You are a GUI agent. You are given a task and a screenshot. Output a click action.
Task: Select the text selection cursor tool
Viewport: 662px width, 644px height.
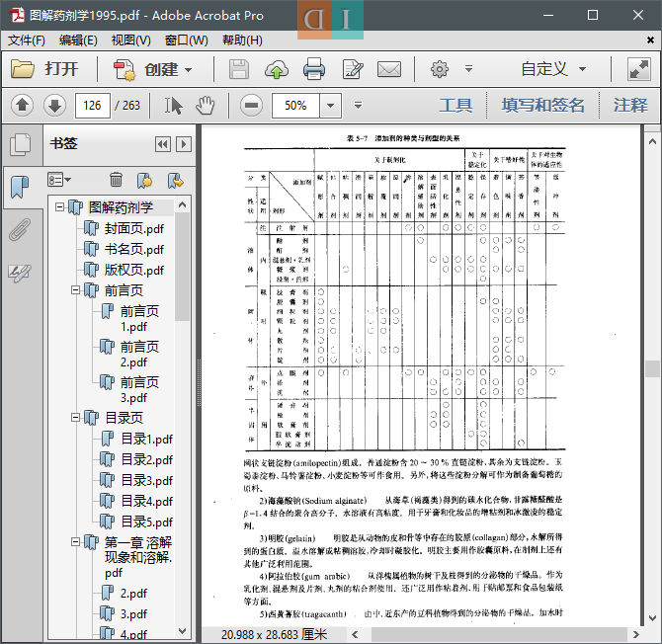coord(173,106)
